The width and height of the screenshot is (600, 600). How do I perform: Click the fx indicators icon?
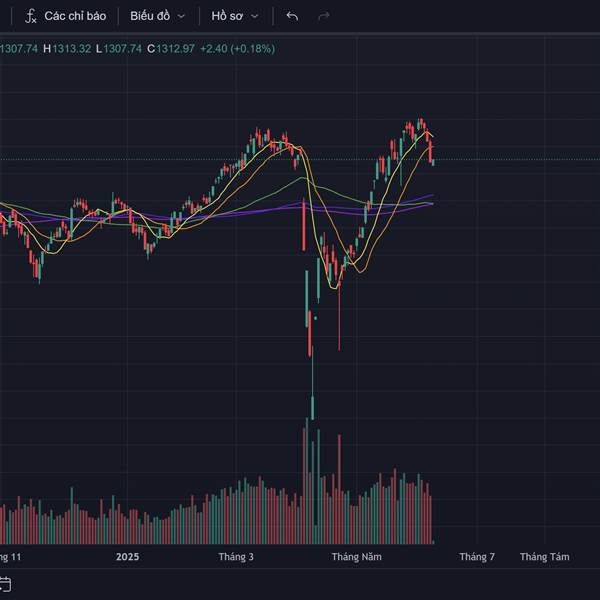coord(31,16)
